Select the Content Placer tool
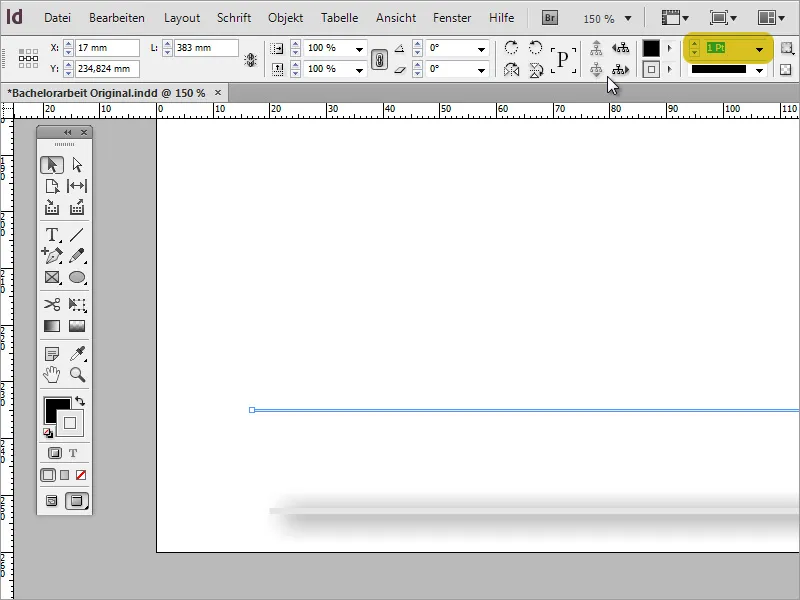The width and height of the screenshot is (800, 600). (77, 208)
